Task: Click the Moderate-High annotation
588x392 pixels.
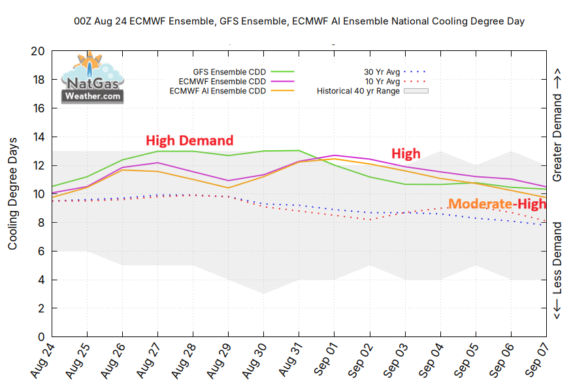Action: [x=497, y=204]
